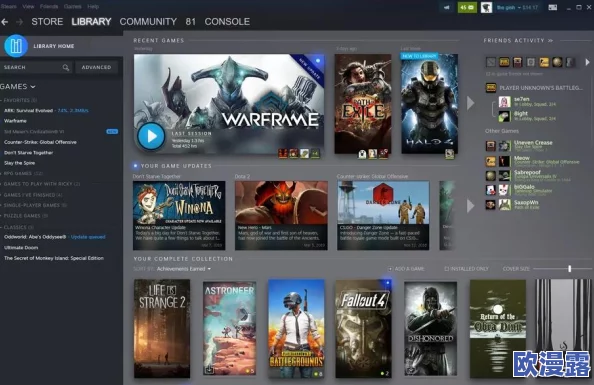Image resolution: width=594 pixels, height=385 pixels.
Task: Switch to the Library tab
Action: (x=91, y=22)
